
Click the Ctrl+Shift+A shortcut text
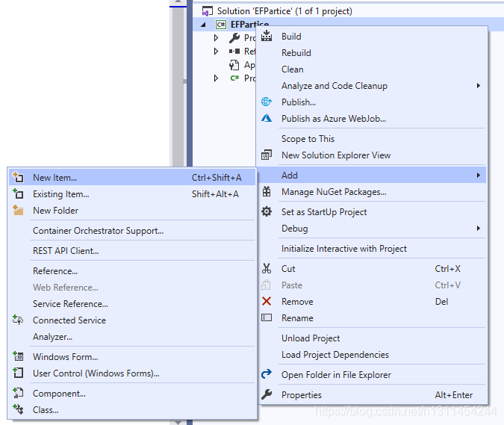click(x=217, y=177)
